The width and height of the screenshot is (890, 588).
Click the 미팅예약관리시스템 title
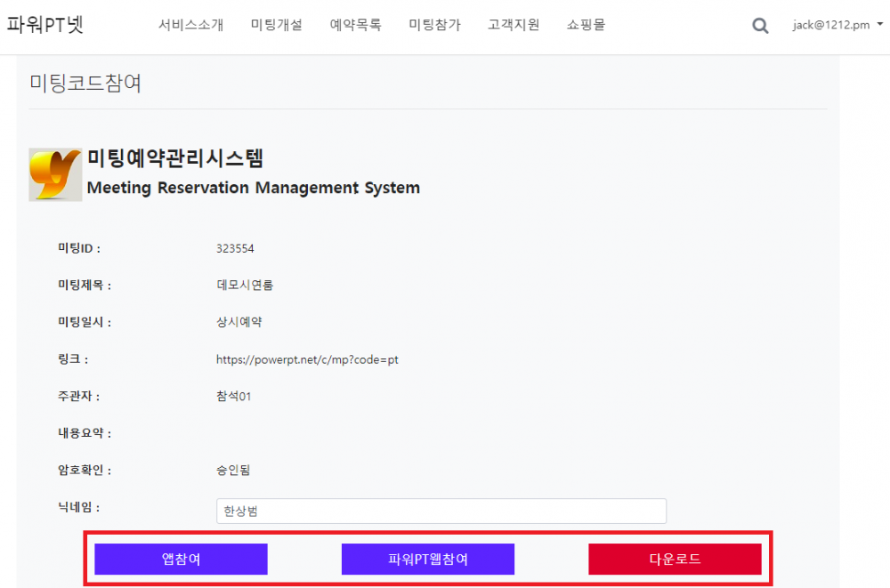click(x=174, y=158)
